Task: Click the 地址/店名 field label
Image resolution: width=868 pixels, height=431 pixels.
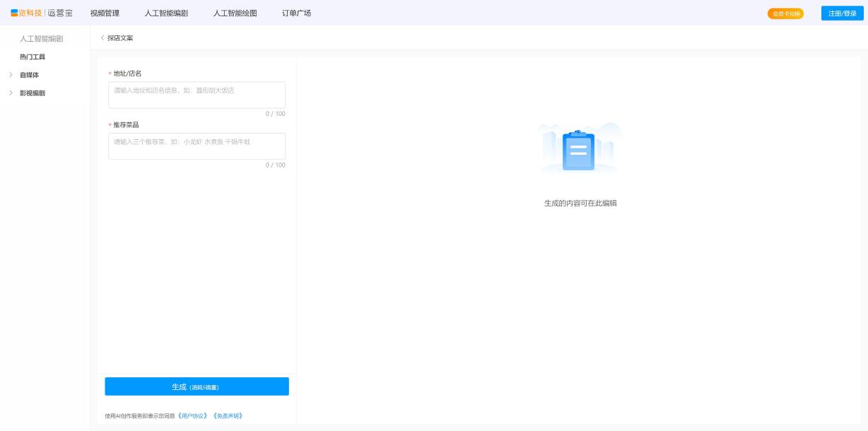Action: pyautogui.click(x=127, y=73)
